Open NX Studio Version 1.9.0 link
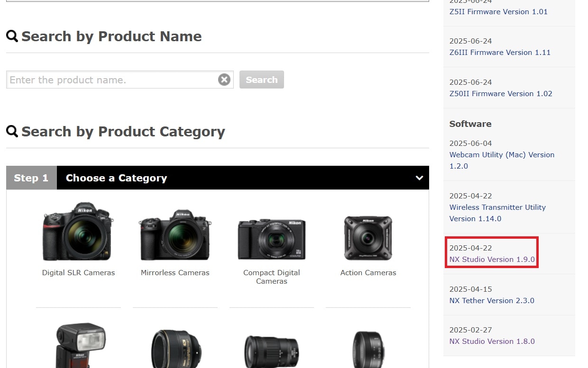 tap(492, 260)
